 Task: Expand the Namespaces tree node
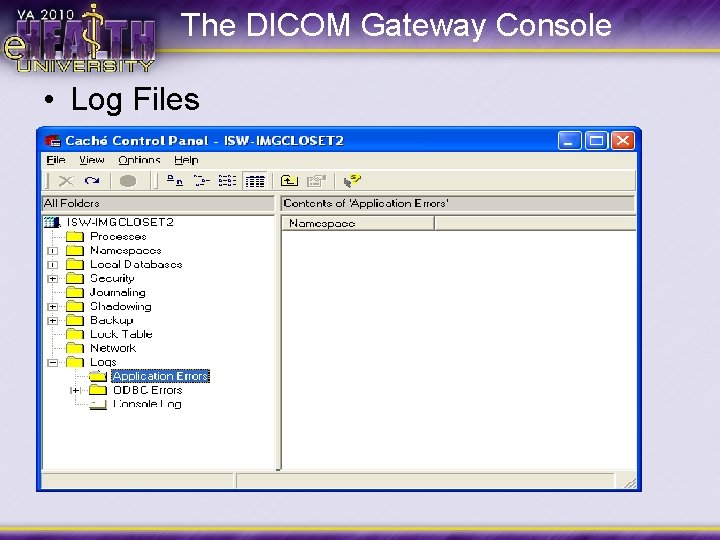pyautogui.click(x=53, y=251)
